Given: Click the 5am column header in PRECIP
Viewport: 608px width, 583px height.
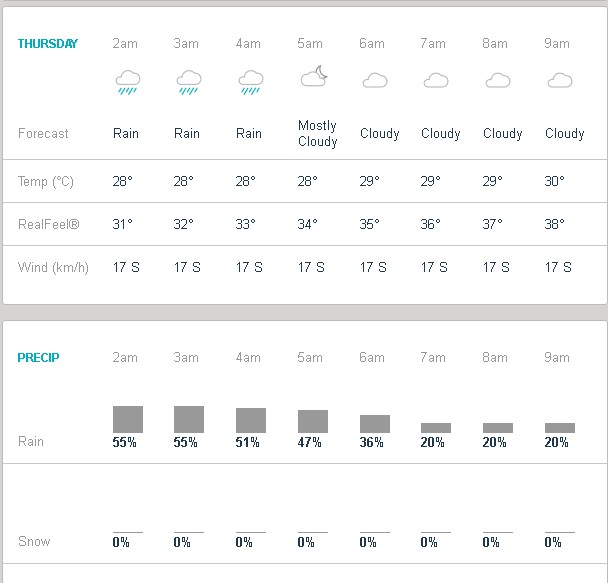Looking at the screenshot, I should pyautogui.click(x=310, y=357).
